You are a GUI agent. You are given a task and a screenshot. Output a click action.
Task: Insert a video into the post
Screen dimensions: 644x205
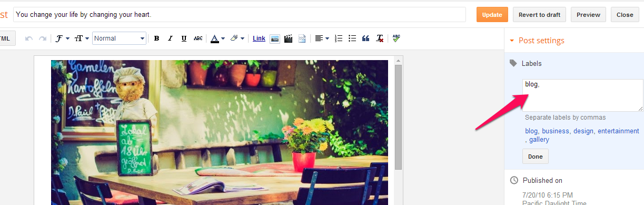pyautogui.click(x=288, y=38)
